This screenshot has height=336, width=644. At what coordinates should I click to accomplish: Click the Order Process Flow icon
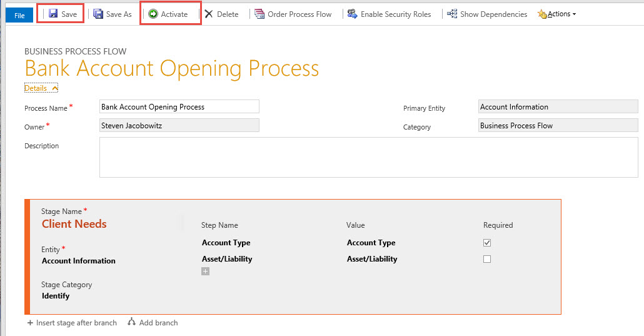click(259, 14)
